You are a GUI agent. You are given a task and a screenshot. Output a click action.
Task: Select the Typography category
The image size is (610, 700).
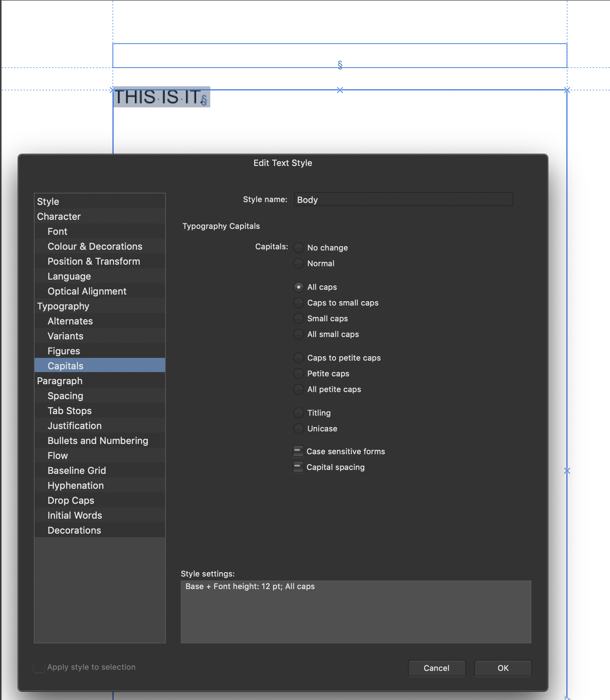tap(100, 306)
